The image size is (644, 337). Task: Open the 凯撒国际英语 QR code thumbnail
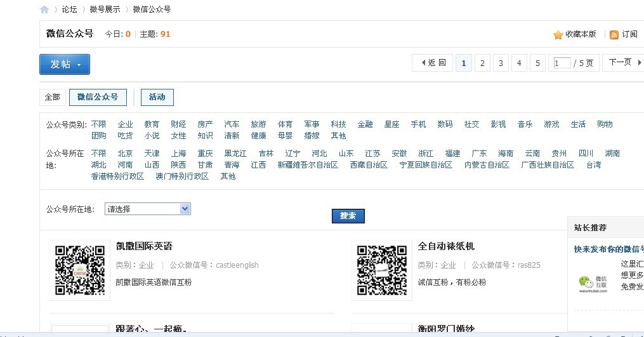[80, 270]
